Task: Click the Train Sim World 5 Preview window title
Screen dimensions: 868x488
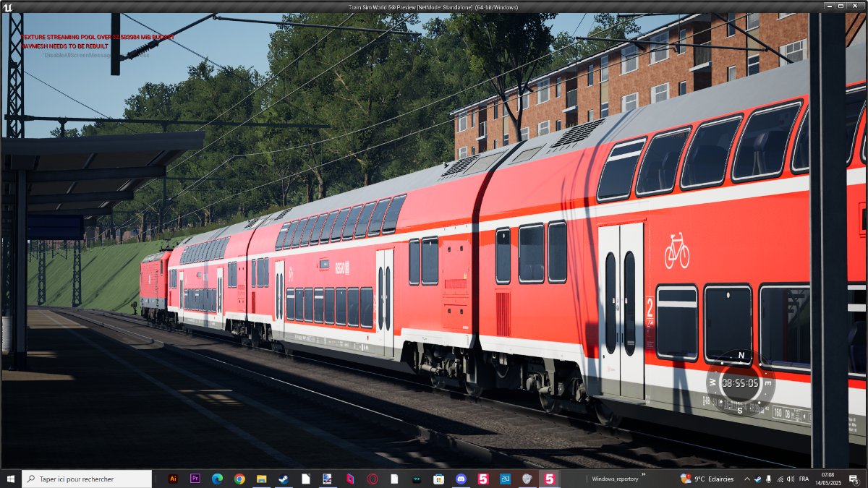Action: [x=433, y=7]
